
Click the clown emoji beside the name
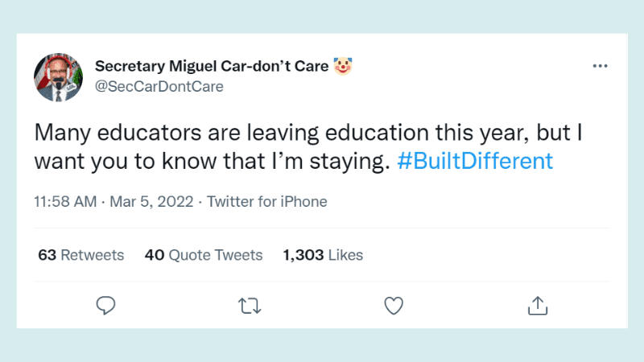pos(345,66)
